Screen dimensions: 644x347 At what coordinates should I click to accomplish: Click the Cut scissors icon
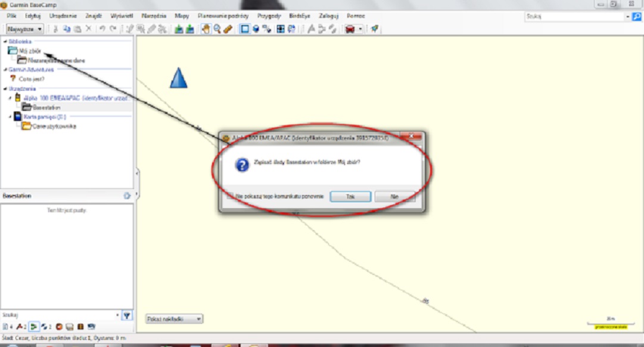pos(55,29)
